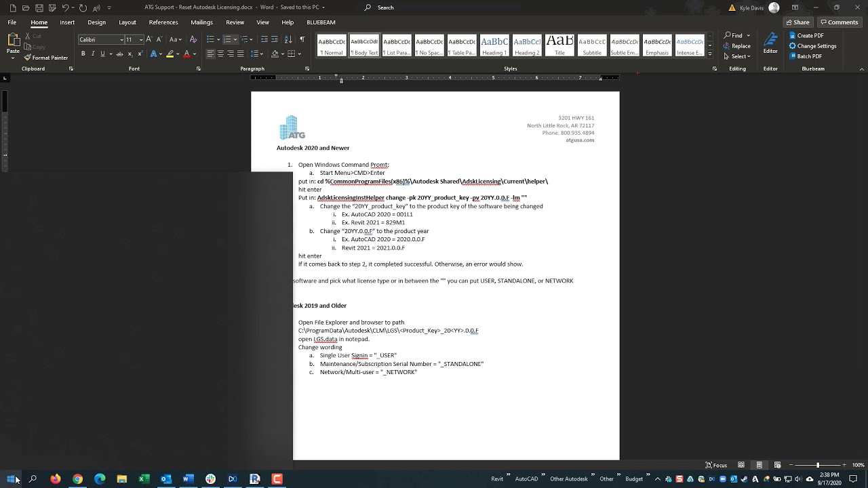This screenshot has width=868, height=488.
Task: Click the zoom in plus button
Action: [x=845, y=465]
